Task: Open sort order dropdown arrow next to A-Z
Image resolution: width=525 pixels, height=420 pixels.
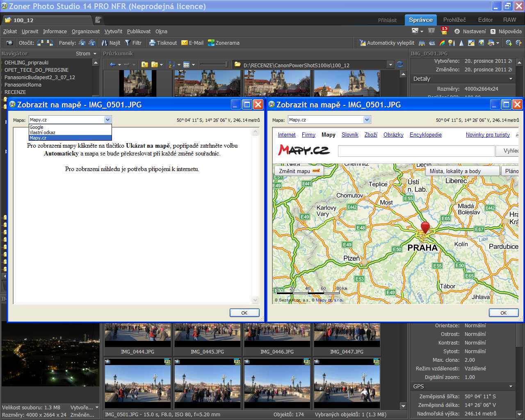Action: [x=179, y=65]
